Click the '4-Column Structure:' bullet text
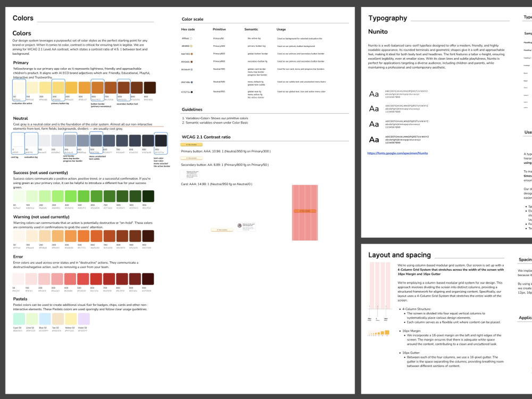 (x=417, y=309)
